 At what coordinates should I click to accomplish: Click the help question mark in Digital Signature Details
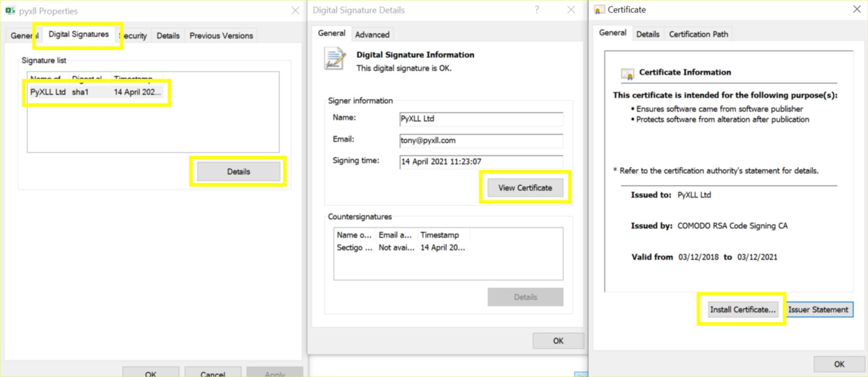pos(537,10)
